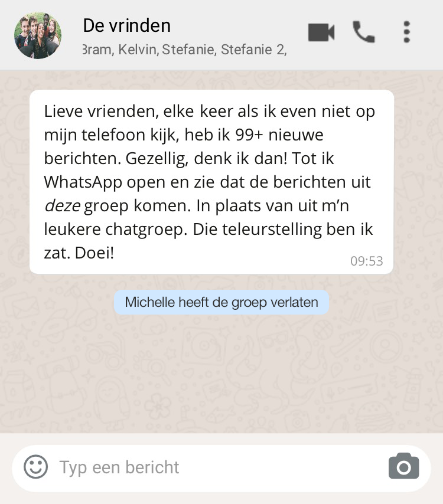Image resolution: width=443 pixels, height=504 pixels.
Task: Click Kelvin in the member list
Action: point(138,50)
